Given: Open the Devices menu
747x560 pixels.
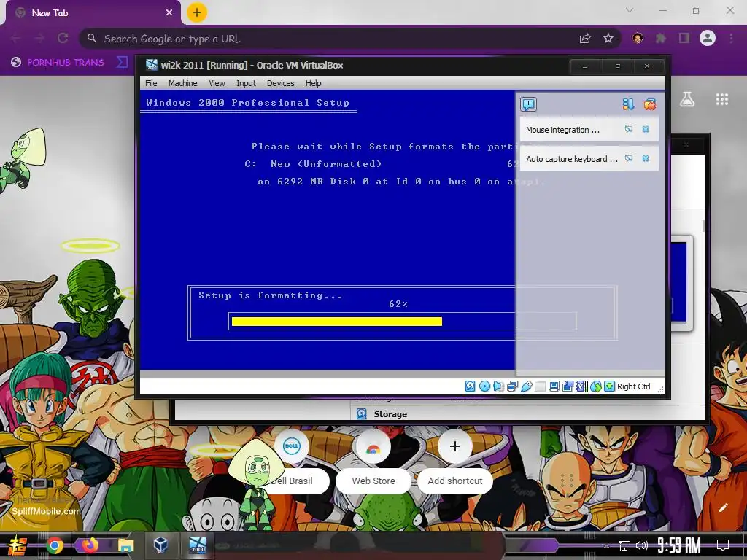Looking at the screenshot, I should [281, 83].
